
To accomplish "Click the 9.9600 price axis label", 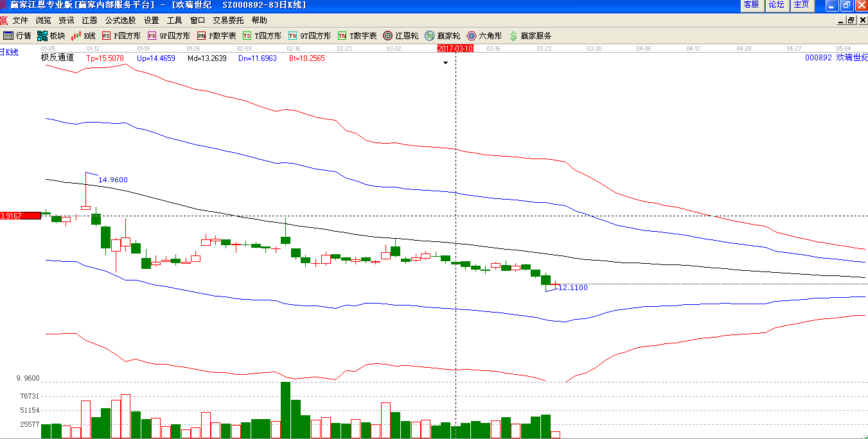I will [x=28, y=379].
